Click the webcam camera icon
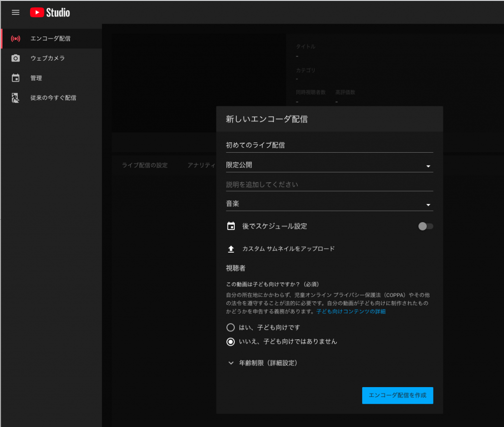Image resolution: width=504 pixels, height=427 pixels. [15, 58]
